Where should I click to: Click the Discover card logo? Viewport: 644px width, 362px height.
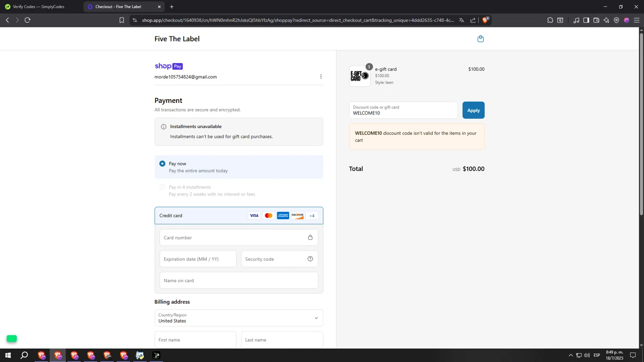(x=298, y=215)
